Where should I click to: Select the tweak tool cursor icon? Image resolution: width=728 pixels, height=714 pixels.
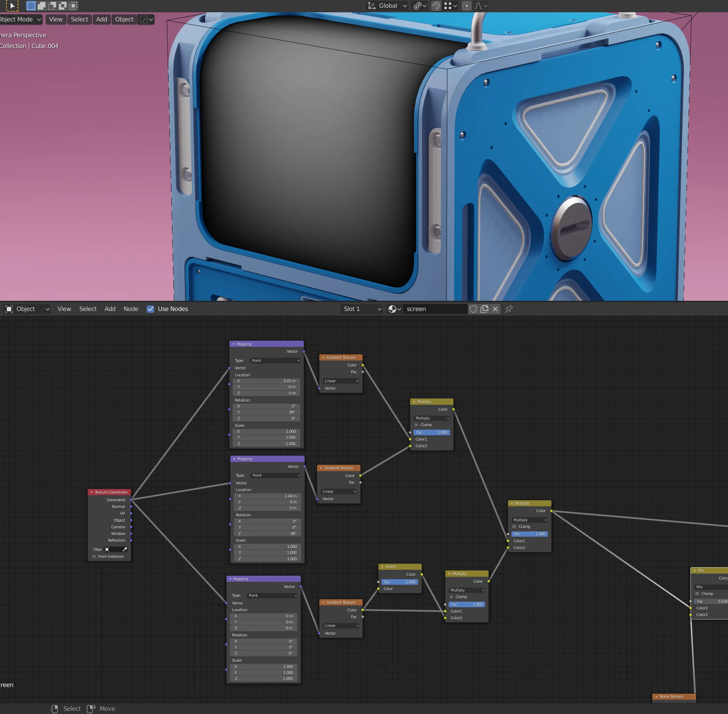tap(12, 6)
